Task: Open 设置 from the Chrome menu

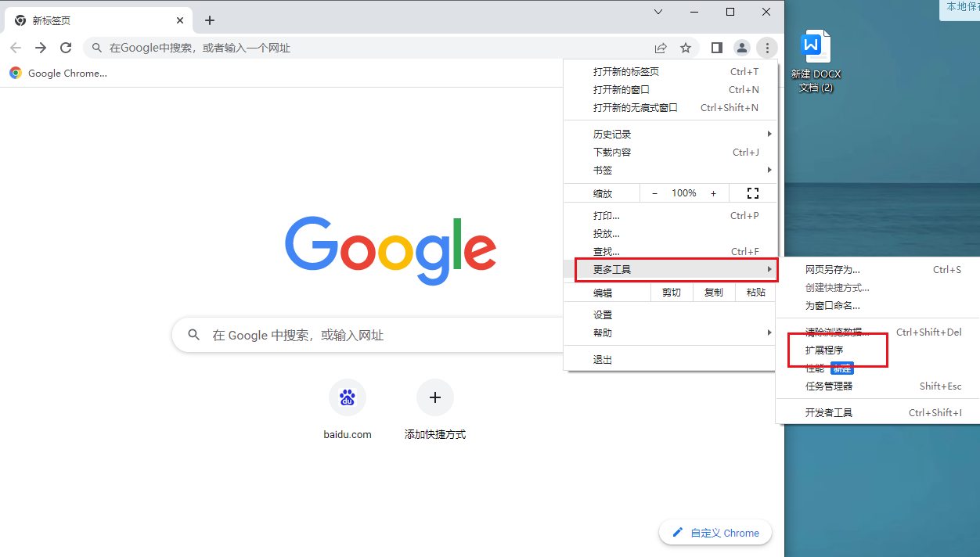Action: tap(670, 314)
